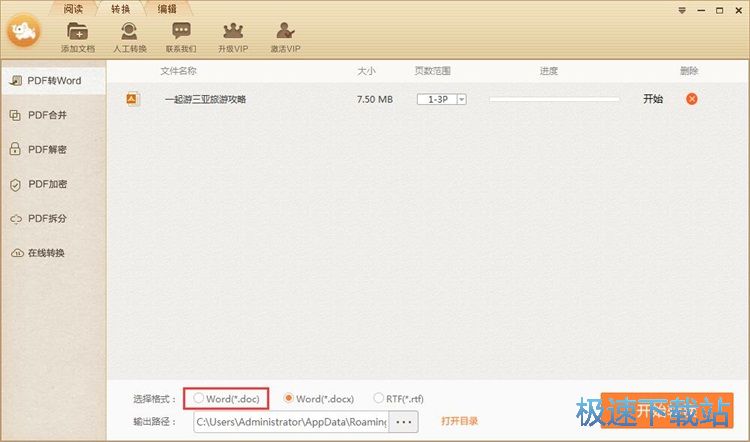Expand the 1-3P page range dropdown
Screen dimensions: 750x442
(462, 99)
